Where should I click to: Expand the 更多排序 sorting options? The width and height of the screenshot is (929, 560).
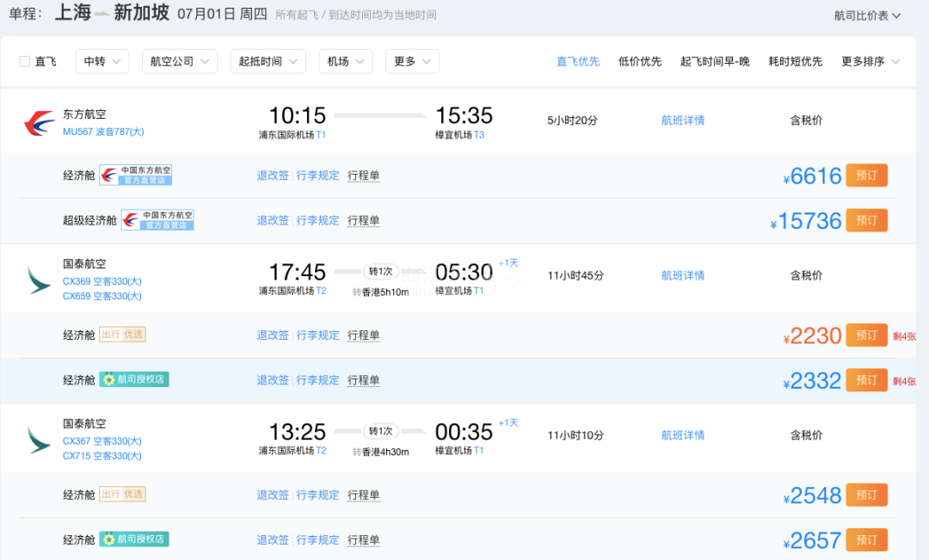pyautogui.click(x=871, y=61)
